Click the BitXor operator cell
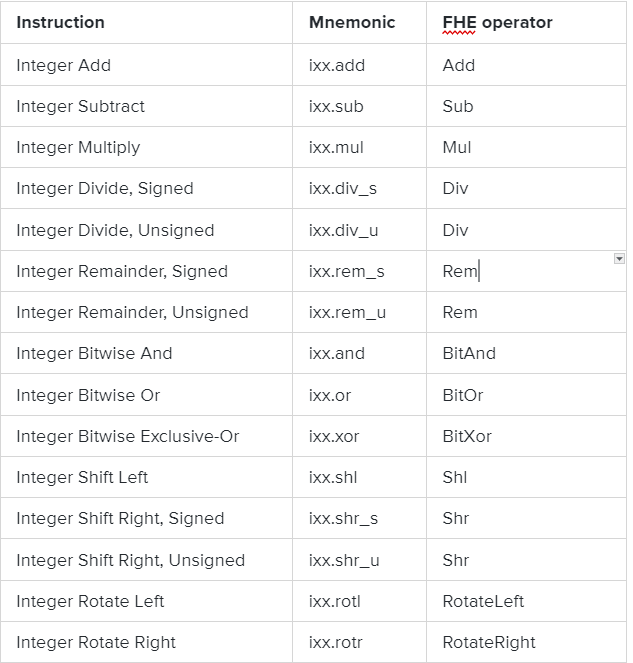This screenshot has width=633, height=663. click(x=467, y=436)
